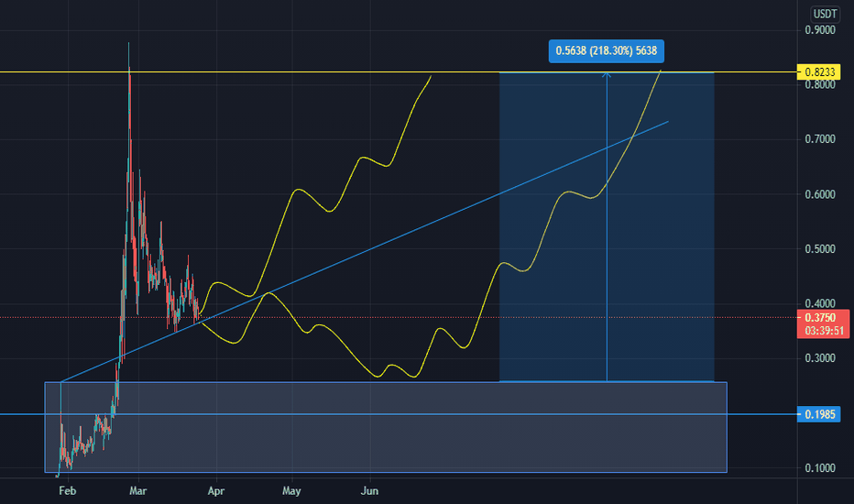854x504 pixels.
Task: Click the 0.7000 price axis tick
Action: (820, 139)
